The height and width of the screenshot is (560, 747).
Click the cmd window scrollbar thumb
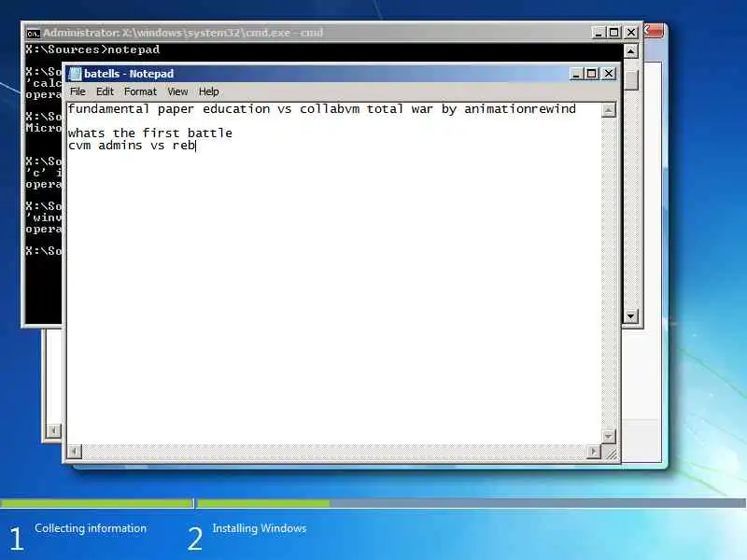pos(630,80)
